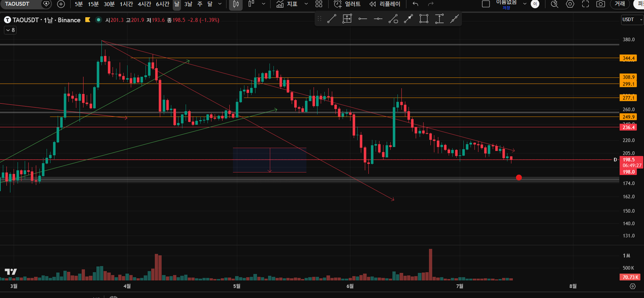Undo the last chart action
Viewport: 644px width, 298px height.
coord(415,4)
